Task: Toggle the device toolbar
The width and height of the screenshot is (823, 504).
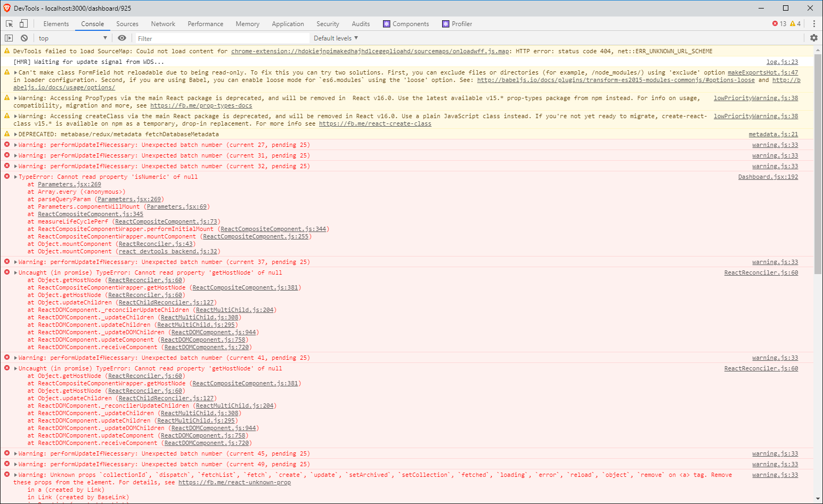Action: click(22, 23)
